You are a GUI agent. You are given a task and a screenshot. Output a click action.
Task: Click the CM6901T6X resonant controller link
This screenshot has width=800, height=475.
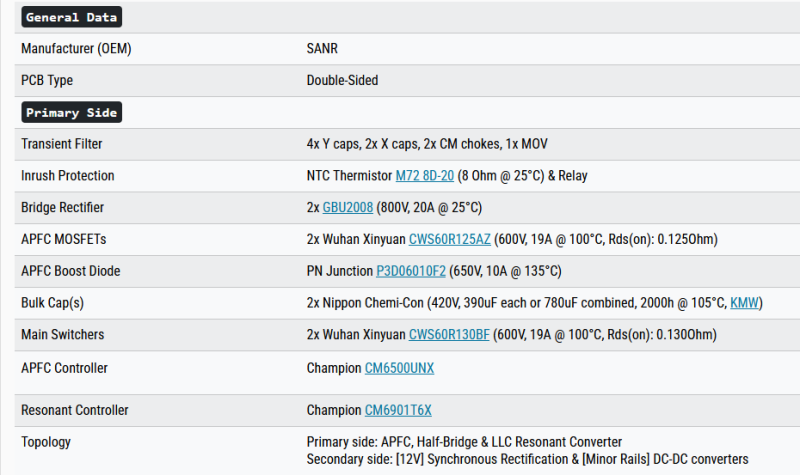coord(398,410)
